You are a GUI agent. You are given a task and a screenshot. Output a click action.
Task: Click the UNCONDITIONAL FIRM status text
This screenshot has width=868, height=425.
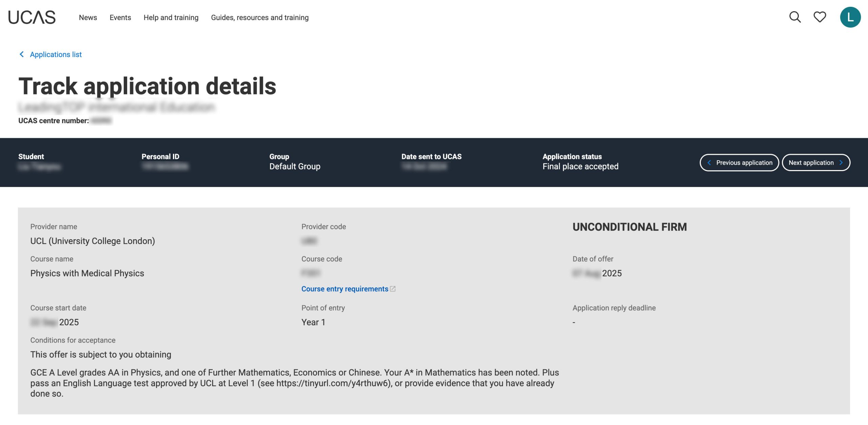pos(629,227)
